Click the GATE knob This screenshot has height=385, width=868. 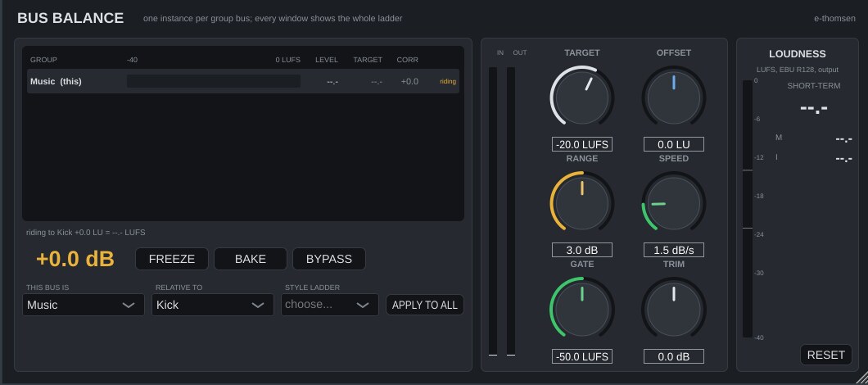click(x=581, y=309)
